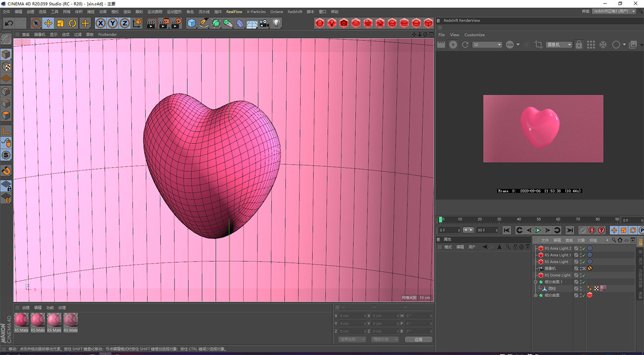Open the 世界坐标 coordinate dropdown

353,339
